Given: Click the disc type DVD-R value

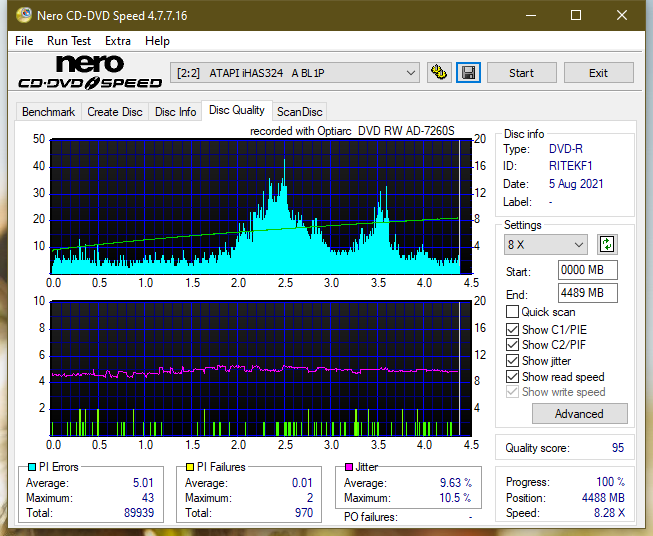Looking at the screenshot, I should tap(566, 149).
